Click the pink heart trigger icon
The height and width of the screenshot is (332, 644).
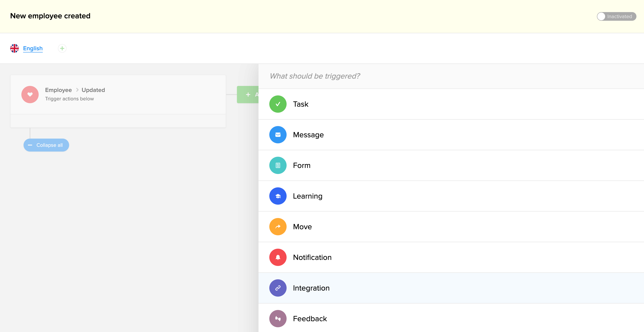[30, 95]
